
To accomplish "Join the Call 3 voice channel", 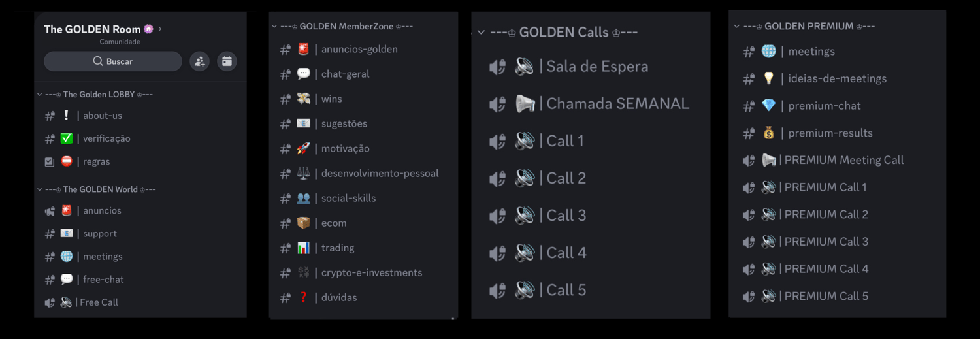I will point(566,216).
